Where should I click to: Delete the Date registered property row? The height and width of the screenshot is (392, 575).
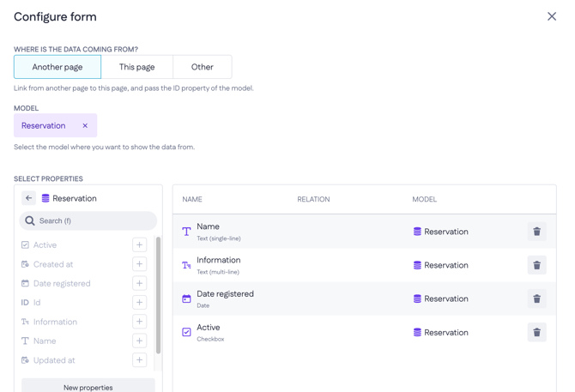(x=536, y=299)
